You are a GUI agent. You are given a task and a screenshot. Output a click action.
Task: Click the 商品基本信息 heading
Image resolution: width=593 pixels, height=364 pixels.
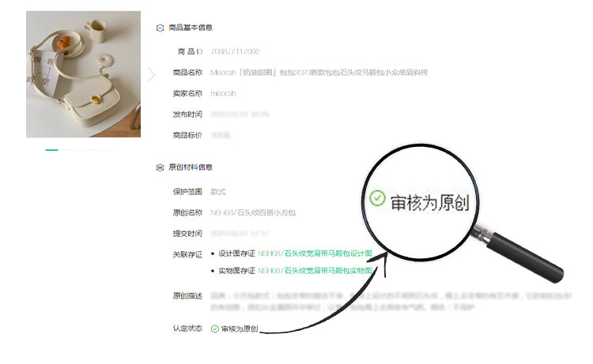(x=191, y=28)
